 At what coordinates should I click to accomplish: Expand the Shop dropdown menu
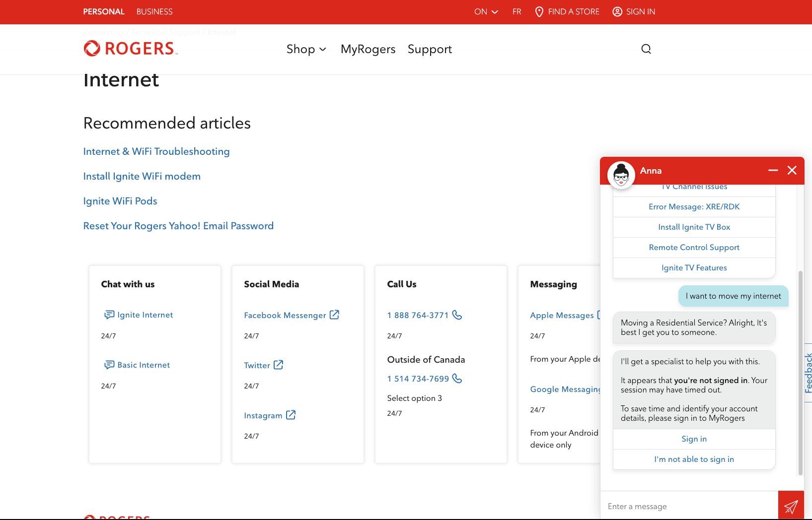pyautogui.click(x=306, y=49)
